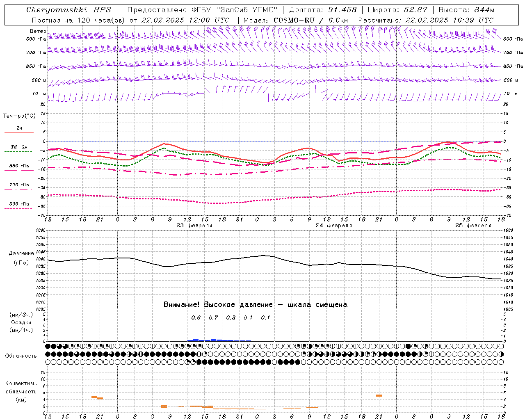
Task: Click the '10 м' wind level label on left
Action: pyautogui.click(x=39, y=94)
